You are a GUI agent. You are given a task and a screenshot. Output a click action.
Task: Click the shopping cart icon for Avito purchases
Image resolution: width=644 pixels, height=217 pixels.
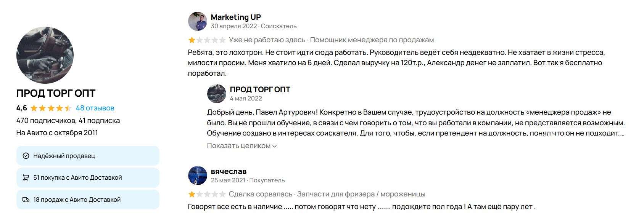pyautogui.click(x=26, y=177)
